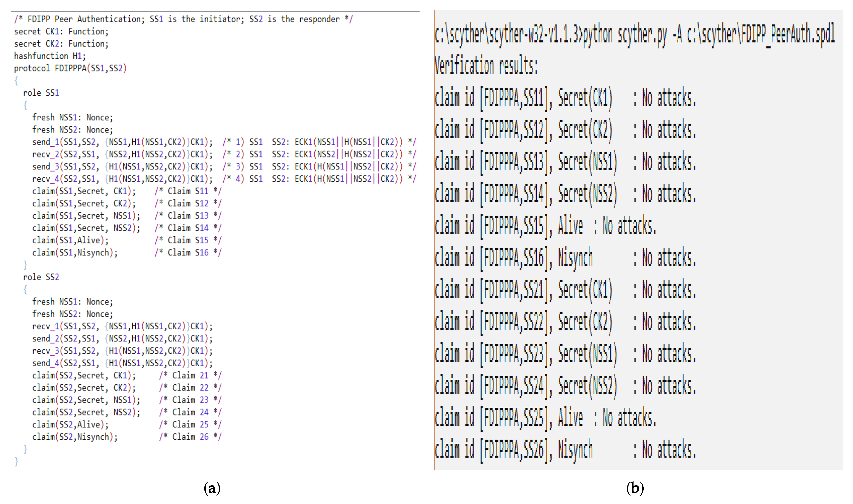Click the claim(SS2,Nisynch) code line
This screenshot has width=853, height=504.
75,437
